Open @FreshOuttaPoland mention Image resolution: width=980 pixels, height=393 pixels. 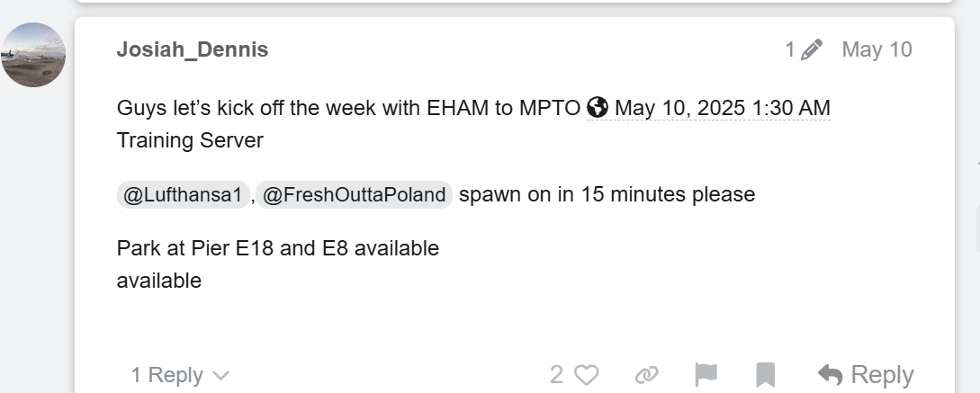(x=354, y=195)
